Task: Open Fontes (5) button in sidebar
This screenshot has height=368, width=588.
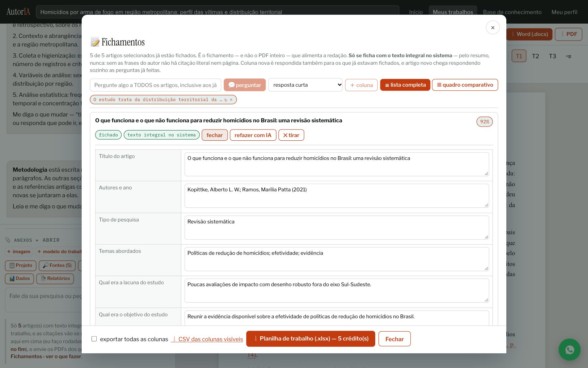Action: coord(57,265)
